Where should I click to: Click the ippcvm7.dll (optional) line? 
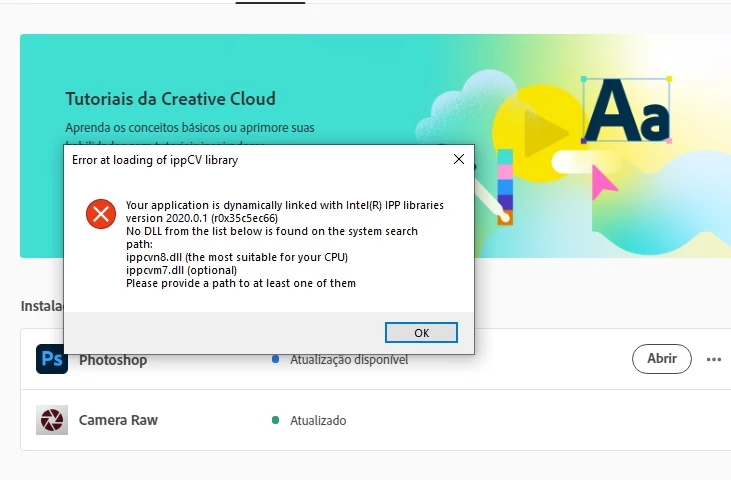click(181, 270)
